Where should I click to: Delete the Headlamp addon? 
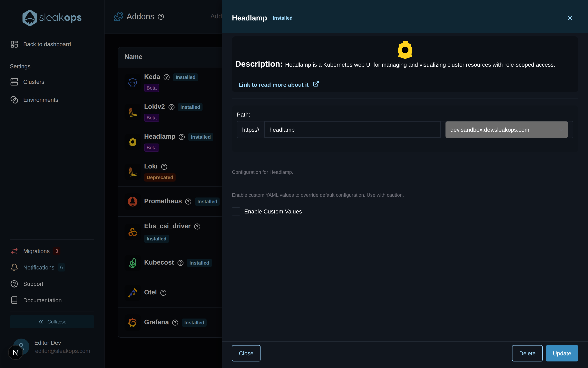pyautogui.click(x=527, y=353)
